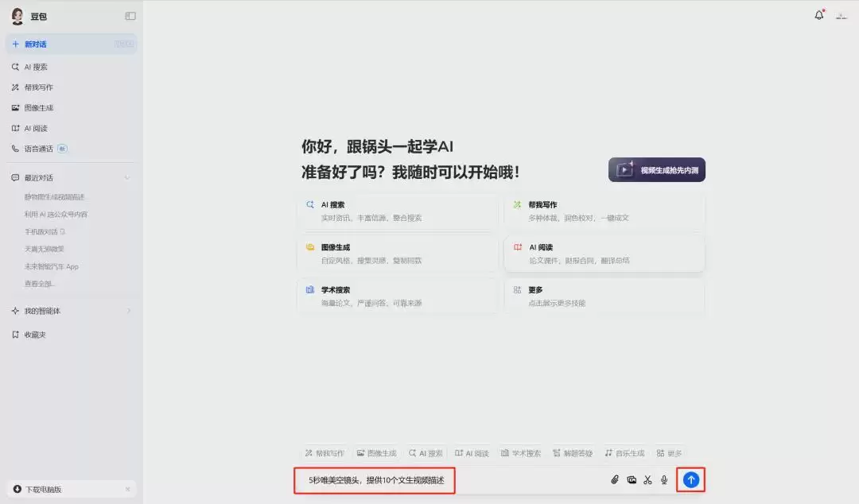This screenshot has height=504, width=859.
Task: Click the 豆包 avatar in the sidebar header
Action: click(17, 17)
